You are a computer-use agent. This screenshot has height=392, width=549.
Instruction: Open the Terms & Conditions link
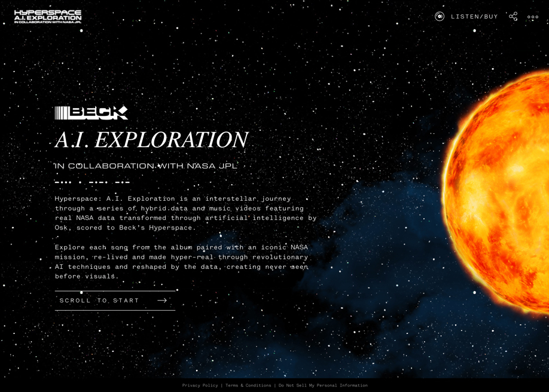coord(247,385)
